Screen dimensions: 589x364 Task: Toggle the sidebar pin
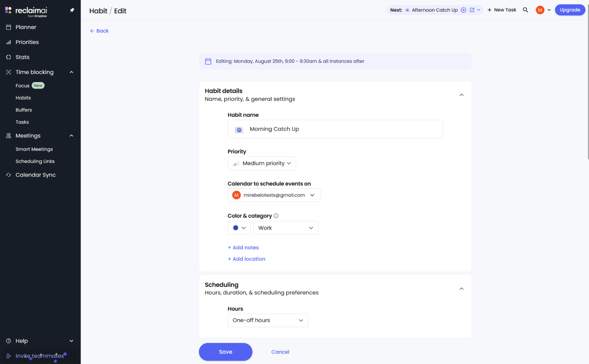coord(72,10)
